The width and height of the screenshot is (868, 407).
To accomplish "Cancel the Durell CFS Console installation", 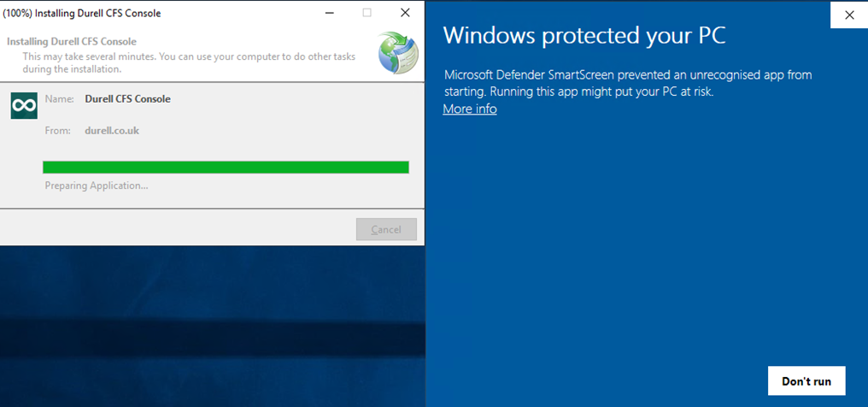I will click(x=386, y=229).
